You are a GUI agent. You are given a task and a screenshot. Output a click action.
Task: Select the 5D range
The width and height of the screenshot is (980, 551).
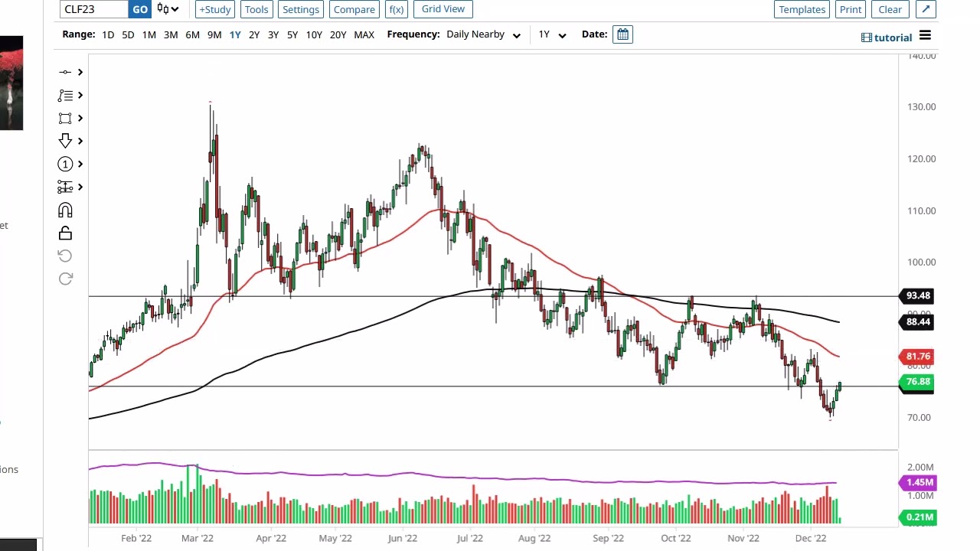pos(128,34)
